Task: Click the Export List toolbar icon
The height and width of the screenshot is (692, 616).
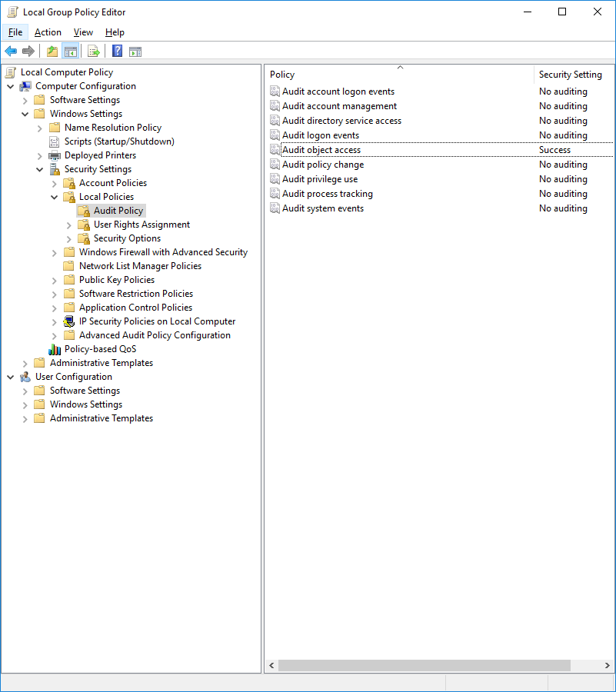Action: (x=93, y=52)
